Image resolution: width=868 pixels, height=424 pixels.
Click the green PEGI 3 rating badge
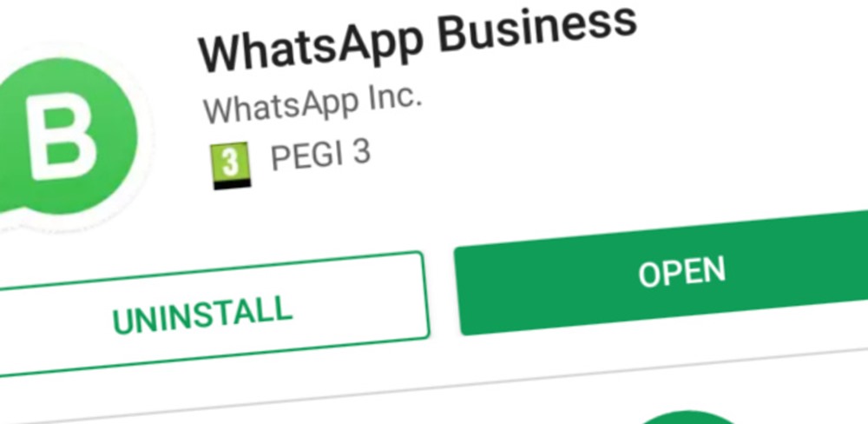[x=230, y=165]
